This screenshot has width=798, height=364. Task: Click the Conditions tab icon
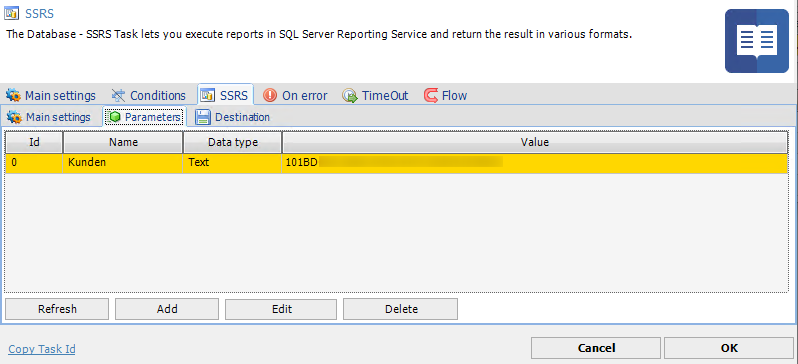[x=119, y=95]
